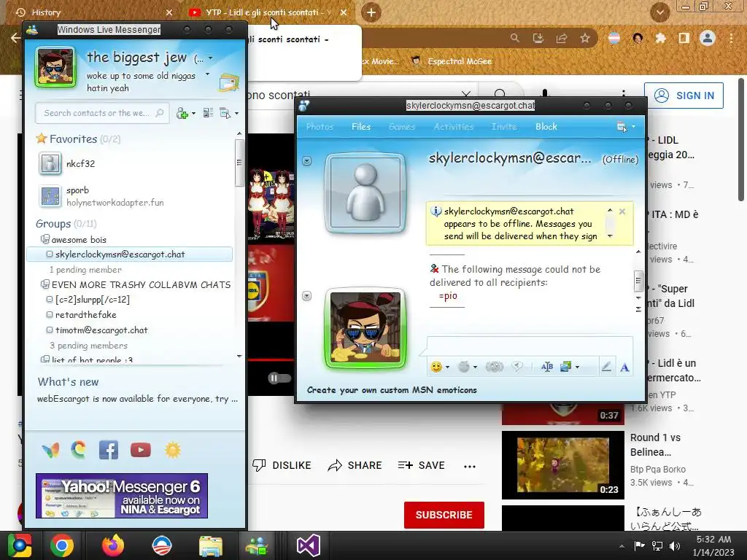Collapse the awesome bois group
747x560 pixels.
(44, 239)
